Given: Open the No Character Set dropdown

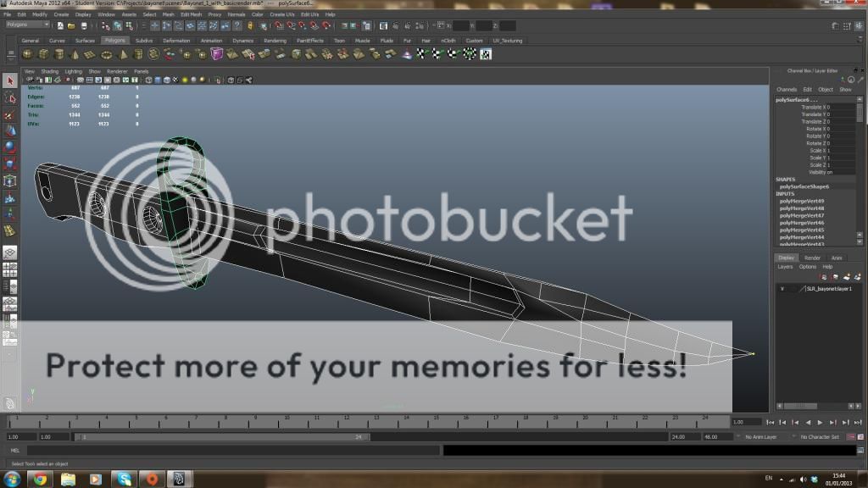Looking at the screenshot, I should point(820,437).
